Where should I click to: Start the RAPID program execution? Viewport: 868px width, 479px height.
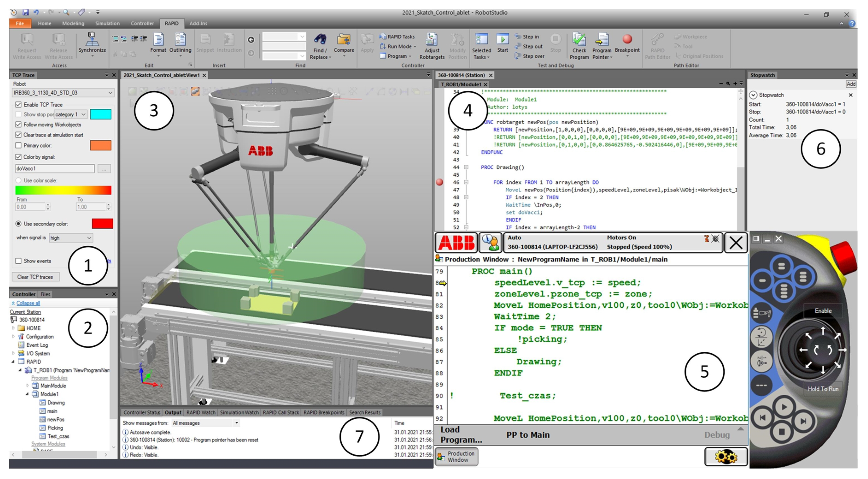(x=502, y=43)
